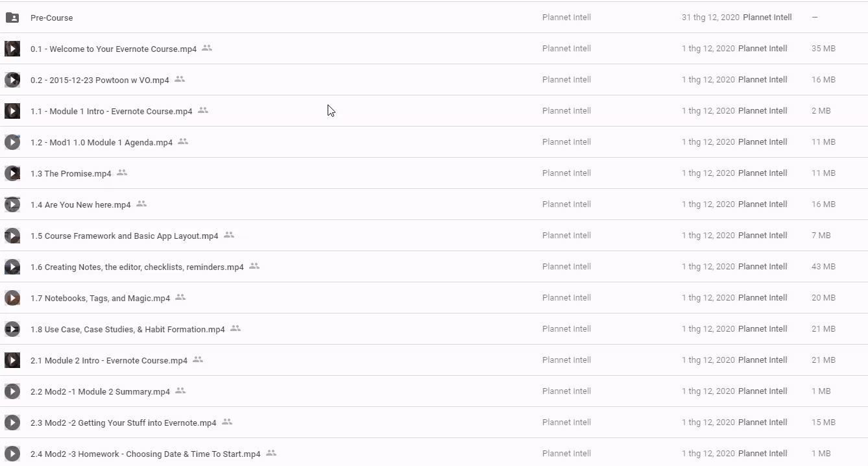
Task: Select 1.1 - Module 1 Intro file
Action: pyautogui.click(x=111, y=111)
